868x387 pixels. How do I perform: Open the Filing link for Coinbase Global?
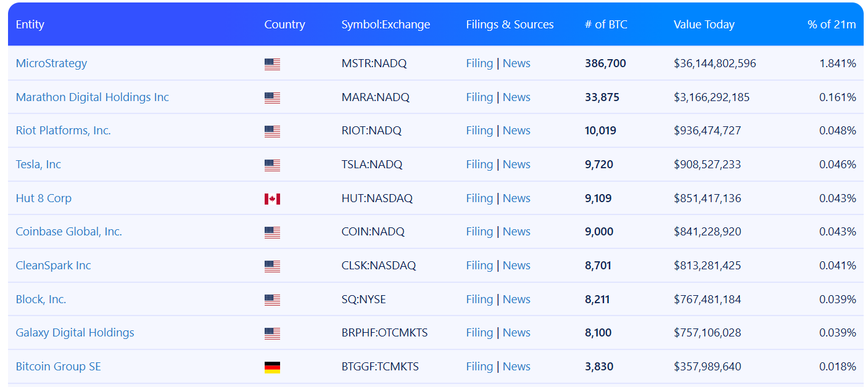coord(479,232)
